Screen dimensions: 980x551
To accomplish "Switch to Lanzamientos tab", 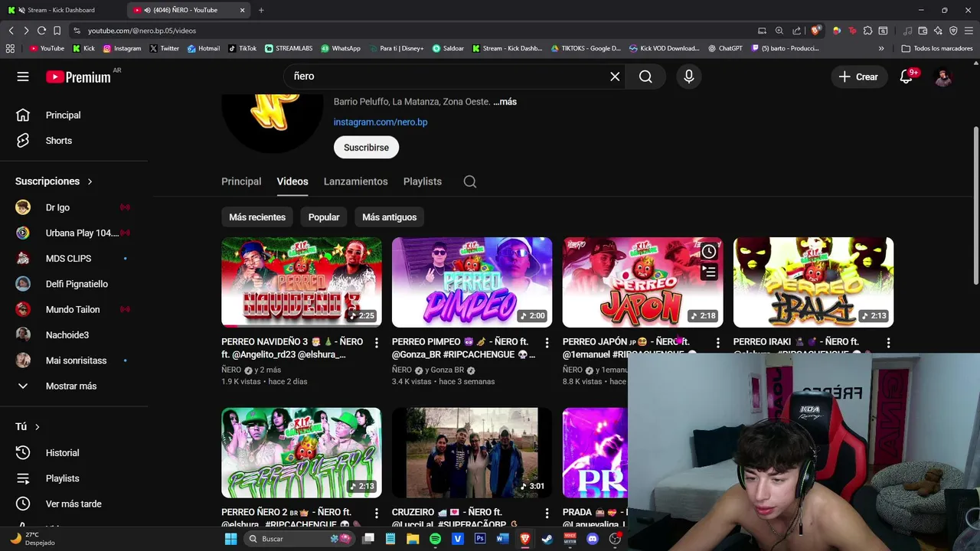I will point(355,181).
